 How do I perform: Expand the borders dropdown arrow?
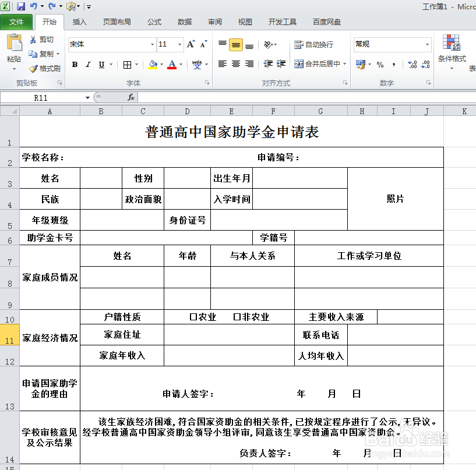(136, 64)
